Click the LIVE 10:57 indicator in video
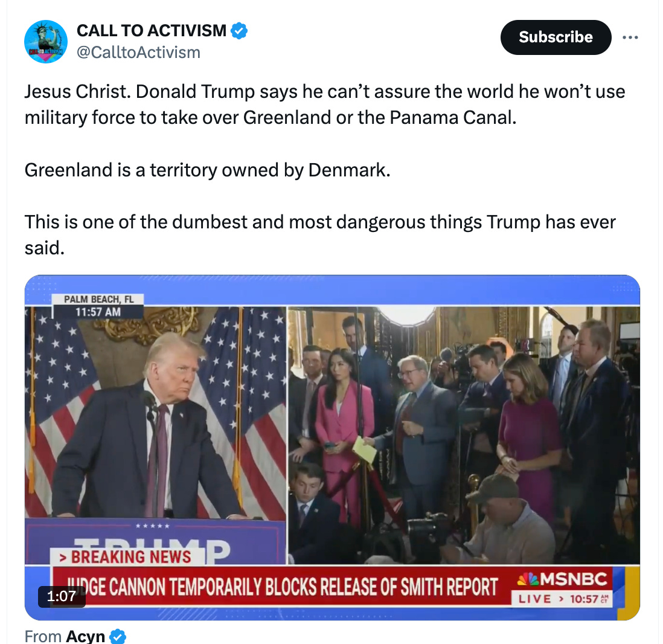663x644 pixels. pos(562,599)
